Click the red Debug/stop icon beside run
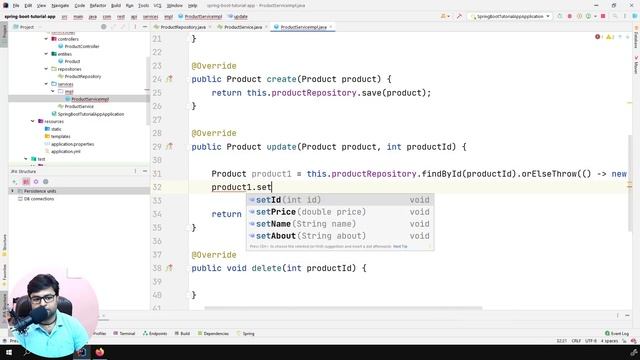 click(x=570, y=16)
